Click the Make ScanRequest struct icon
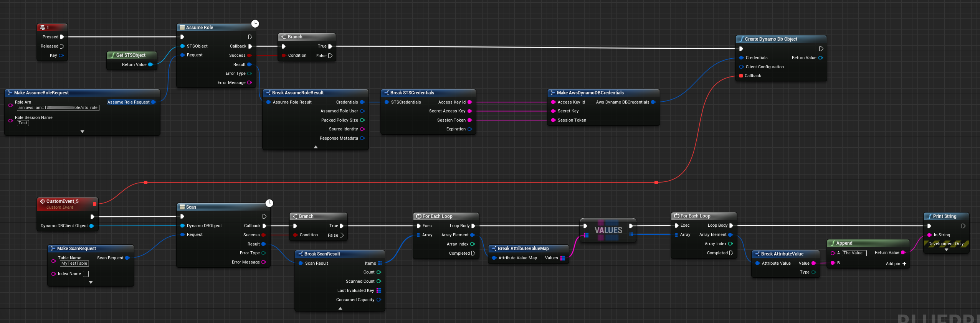 point(53,249)
